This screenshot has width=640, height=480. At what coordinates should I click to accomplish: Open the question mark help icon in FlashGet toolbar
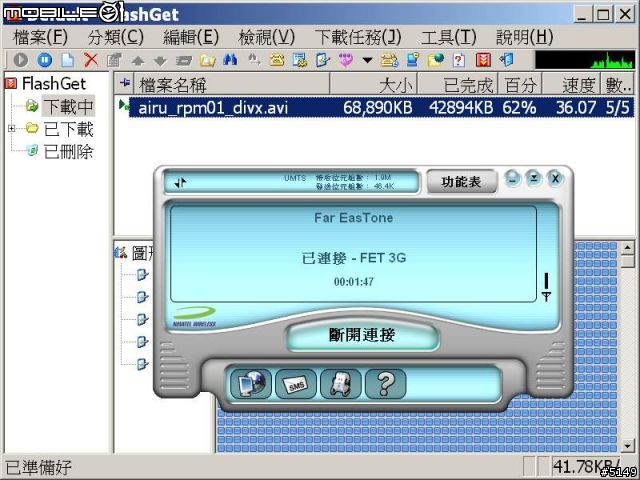[x=459, y=60]
